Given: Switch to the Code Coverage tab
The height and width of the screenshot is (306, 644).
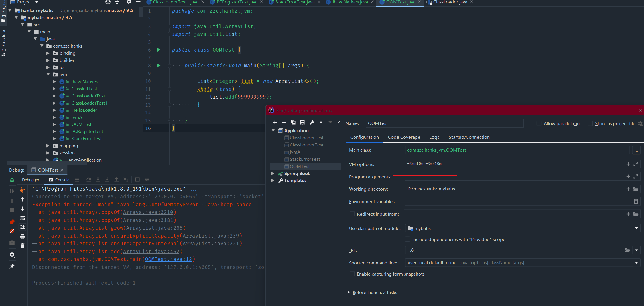Looking at the screenshot, I should 404,137.
